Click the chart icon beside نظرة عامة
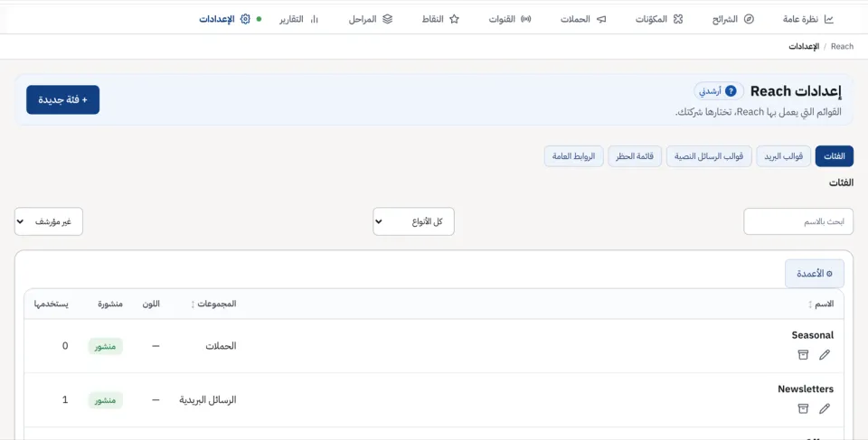This screenshot has width=868, height=440. click(829, 19)
